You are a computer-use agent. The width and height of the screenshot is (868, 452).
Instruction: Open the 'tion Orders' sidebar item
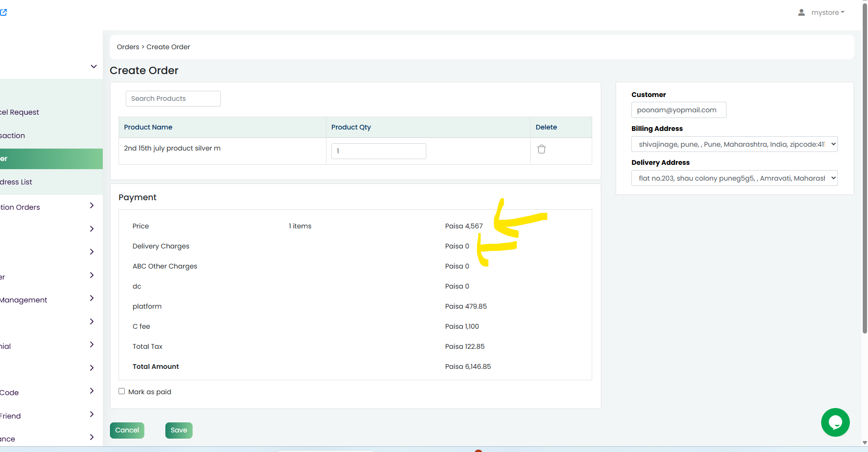pyautogui.click(x=20, y=207)
